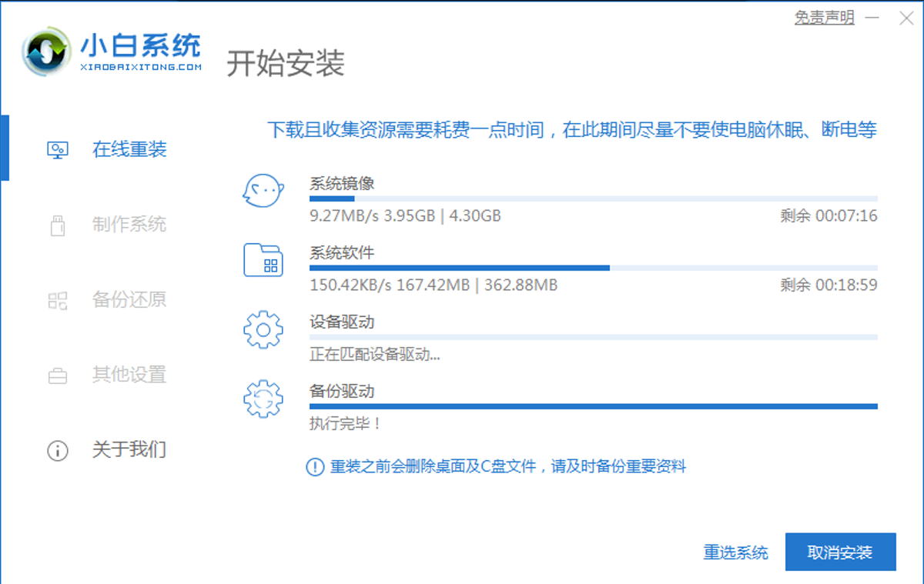Screen dimensions: 924x584
Task: Click 重选系统 to reselect a system
Action: point(735,552)
